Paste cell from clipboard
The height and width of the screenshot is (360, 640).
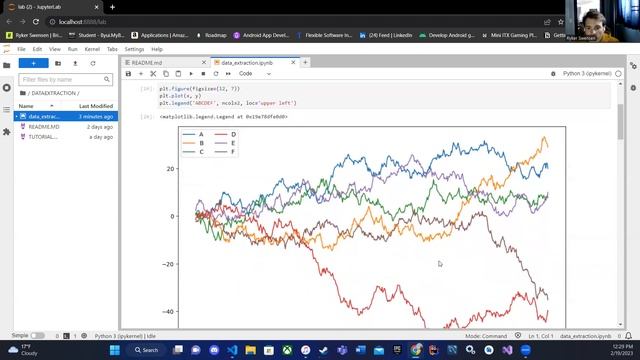click(x=178, y=74)
